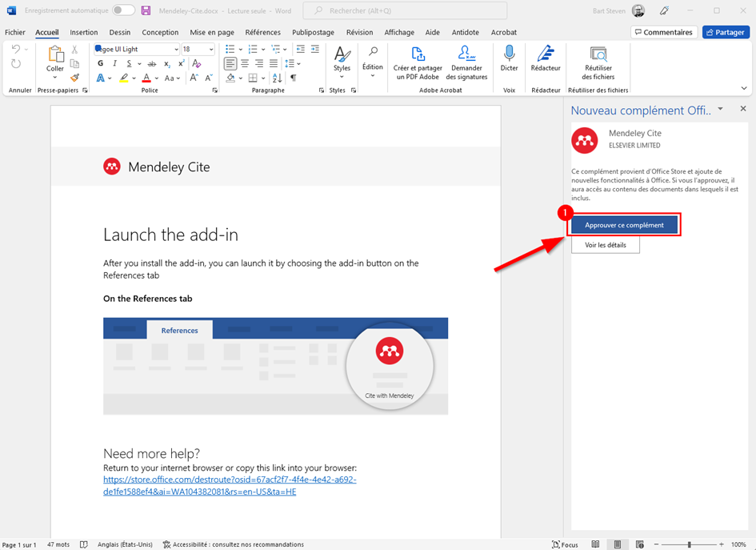Image resolution: width=756 pixels, height=550 pixels.
Task: Open the font size dropdown
Action: click(211, 49)
